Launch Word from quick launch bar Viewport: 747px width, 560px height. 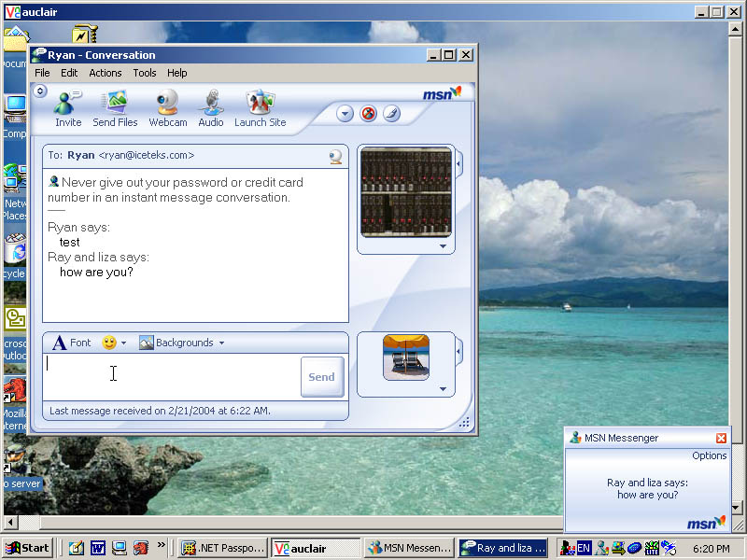98,548
